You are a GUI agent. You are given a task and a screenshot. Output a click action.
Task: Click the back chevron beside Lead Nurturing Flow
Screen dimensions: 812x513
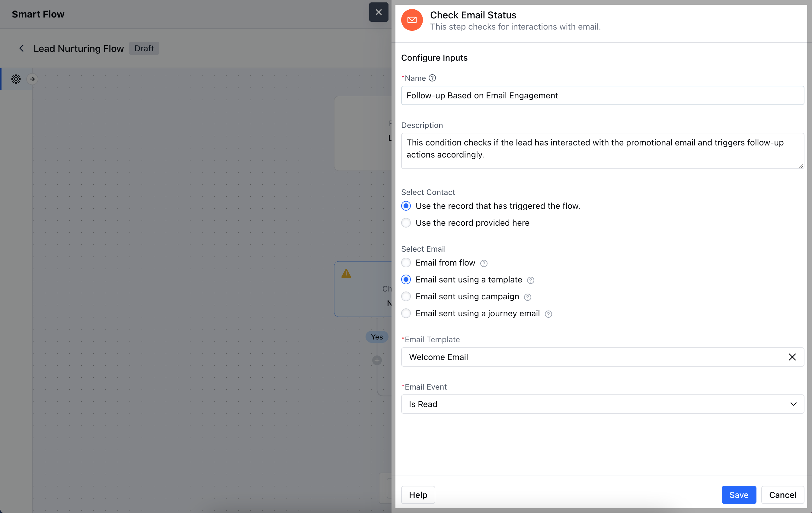pos(21,48)
